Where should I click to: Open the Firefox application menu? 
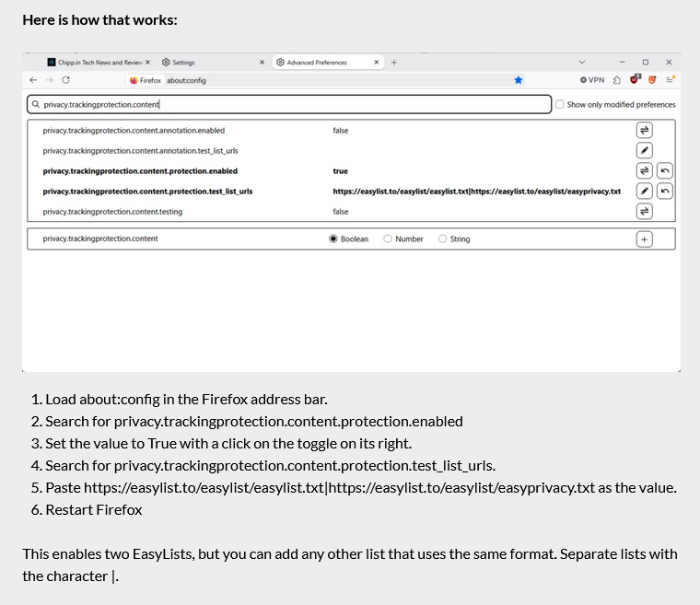671,79
